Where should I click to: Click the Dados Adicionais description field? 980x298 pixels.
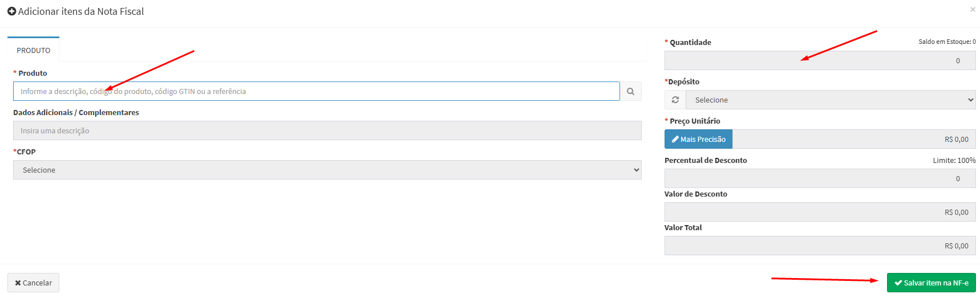327,130
